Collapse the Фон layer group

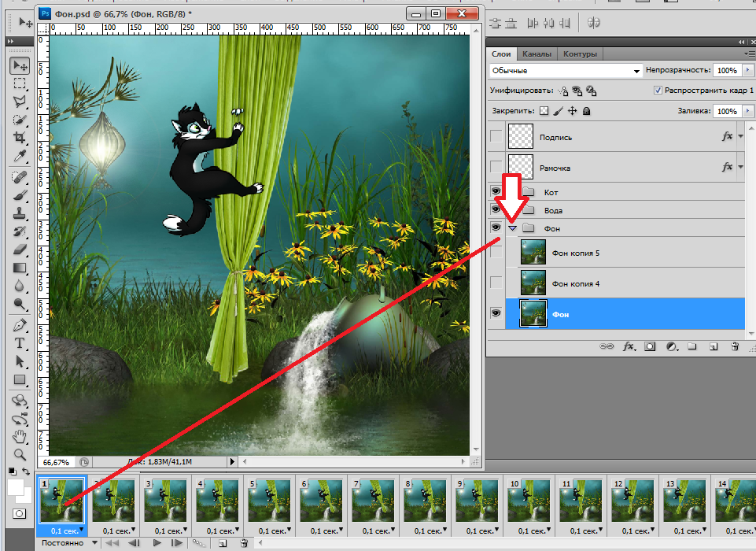point(512,228)
